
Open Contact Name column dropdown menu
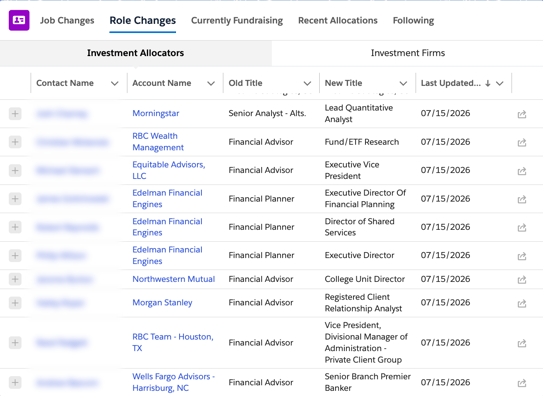pos(115,83)
